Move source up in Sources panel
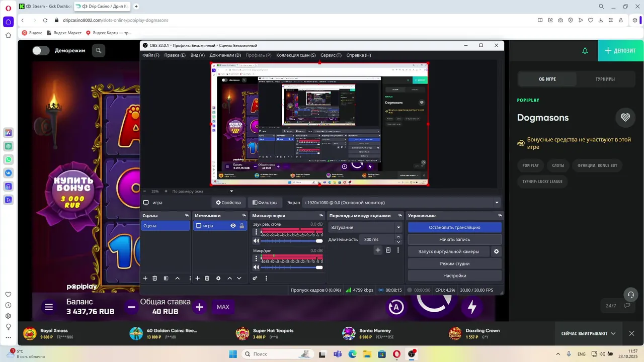Image resolution: width=644 pixels, height=362 pixels. (x=230, y=278)
